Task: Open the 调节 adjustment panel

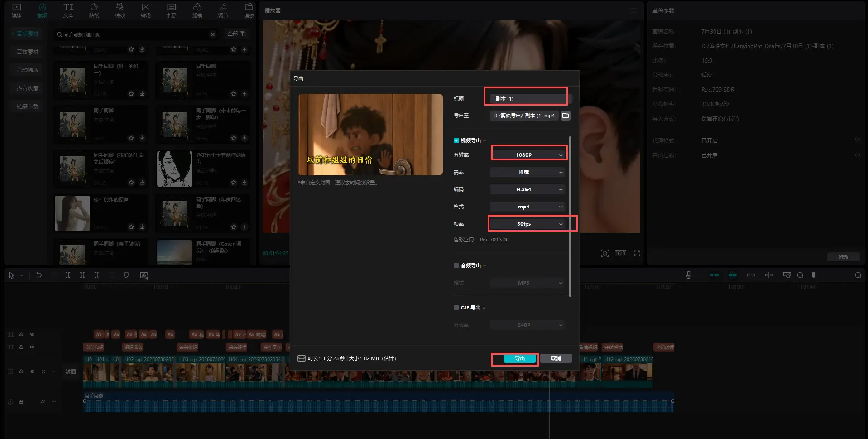Action: pyautogui.click(x=223, y=10)
